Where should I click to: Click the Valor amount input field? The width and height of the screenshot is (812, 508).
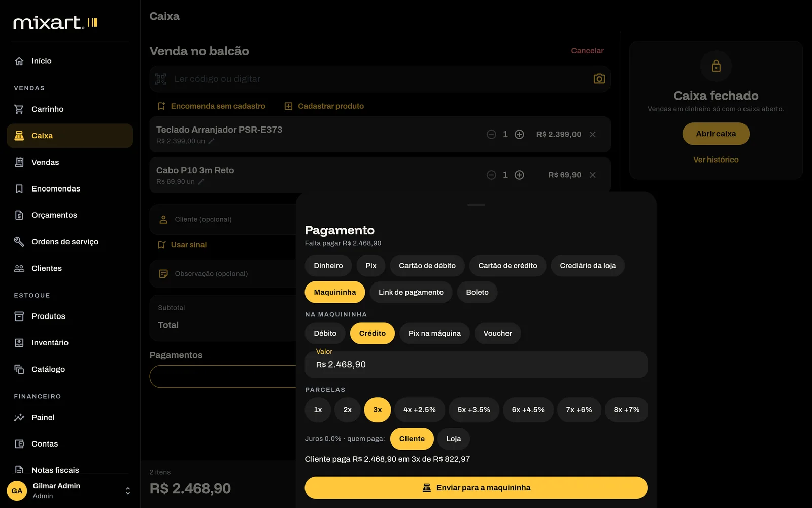pyautogui.click(x=476, y=365)
